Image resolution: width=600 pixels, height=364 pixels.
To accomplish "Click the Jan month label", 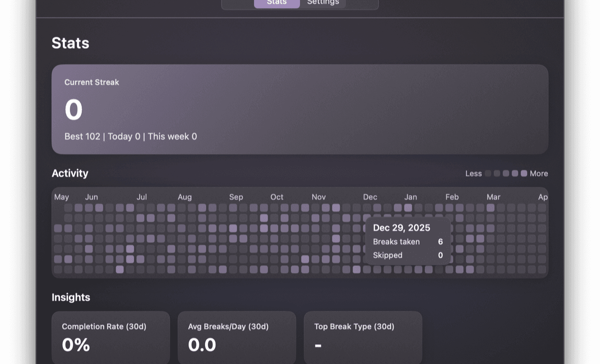I will [x=411, y=197].
